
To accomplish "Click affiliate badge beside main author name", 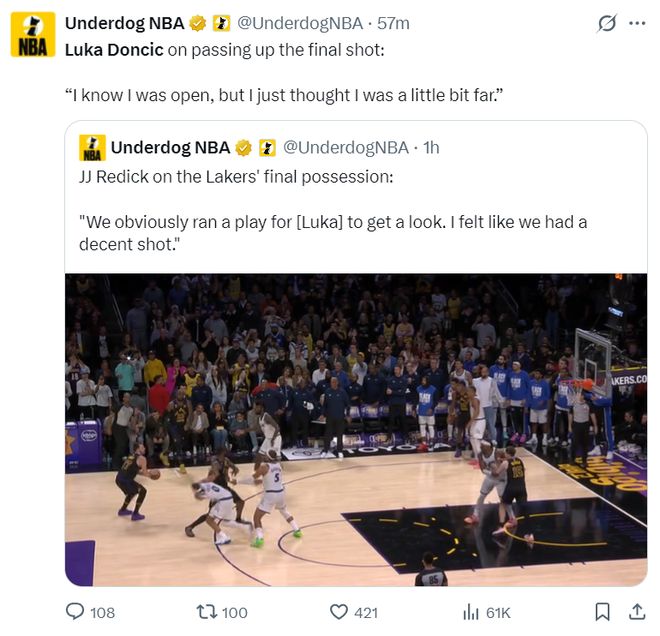I will pyautogui.click(x=222, y=24).
